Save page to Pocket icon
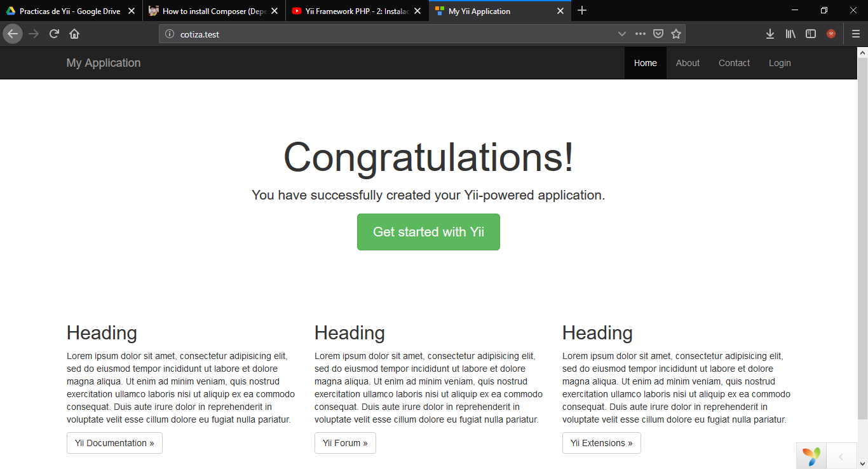 (659, 34)
